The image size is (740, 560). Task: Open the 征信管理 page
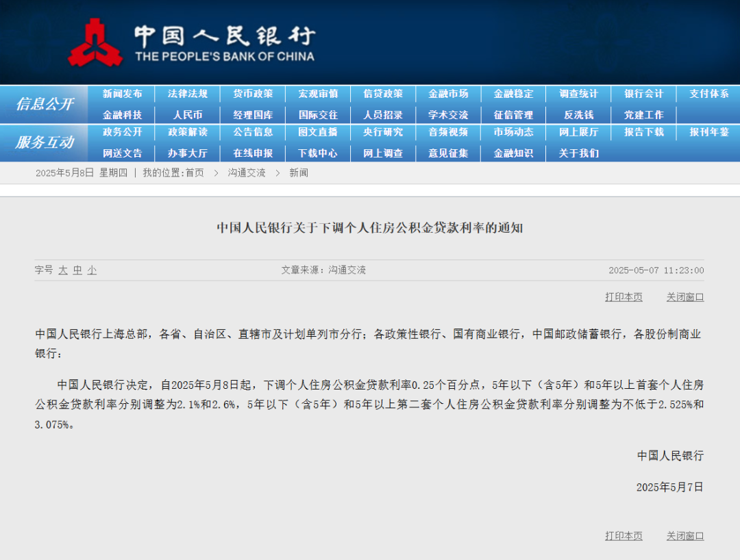513,114
